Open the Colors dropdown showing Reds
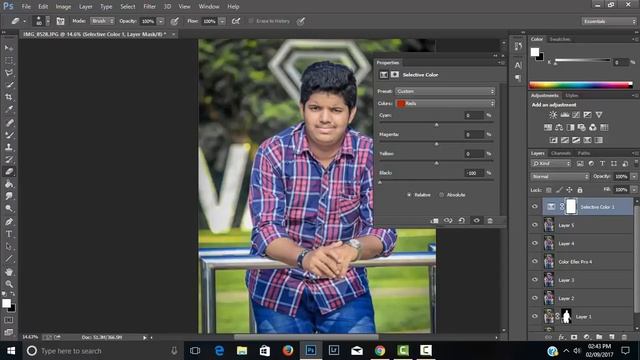The width and height of the screenshot is (640, 360). pyautogui.click(x=445, y=104)
